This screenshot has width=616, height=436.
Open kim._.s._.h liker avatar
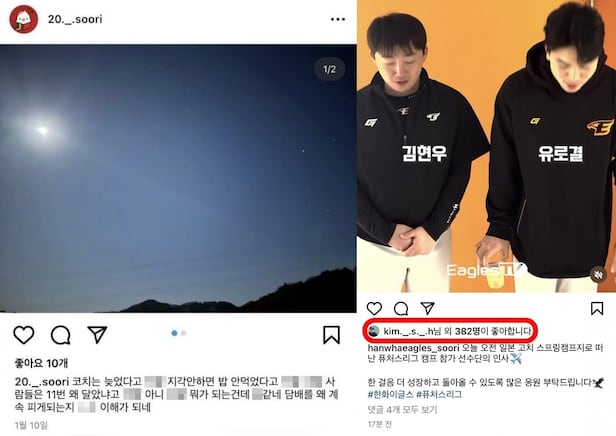coord(374,331)
